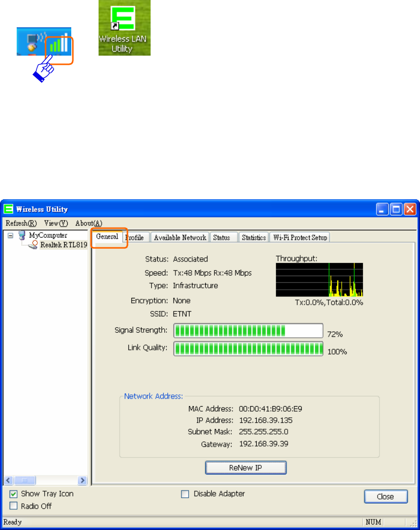420x530 pixels.
Task: Open the Available Network tab
Action: point(180,238)
